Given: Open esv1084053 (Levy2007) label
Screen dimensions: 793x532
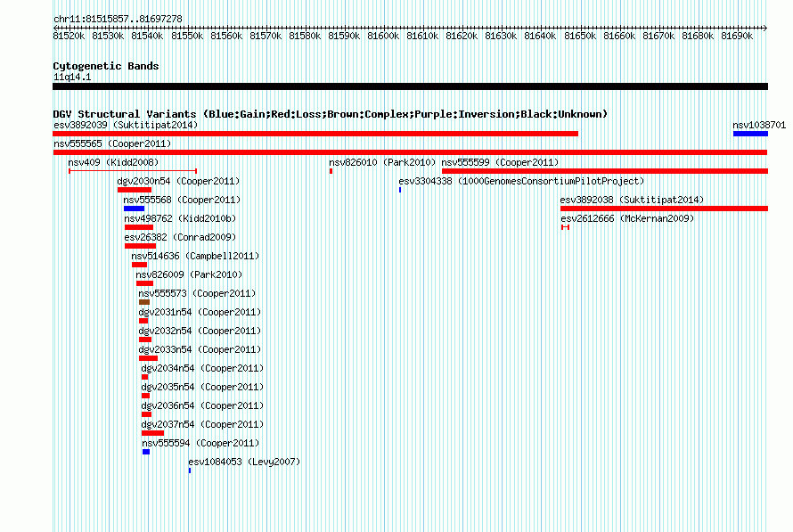Looking at the screenshot, I should click(x=244, y=462).
